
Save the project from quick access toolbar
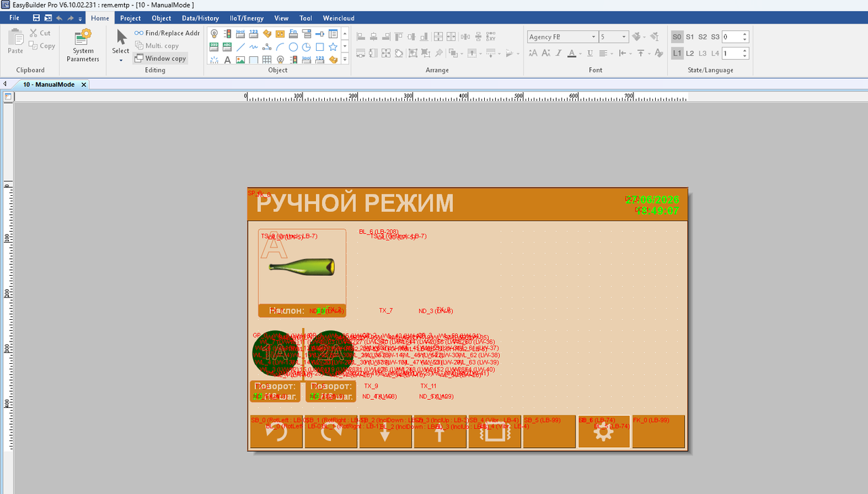pos(37,18)
